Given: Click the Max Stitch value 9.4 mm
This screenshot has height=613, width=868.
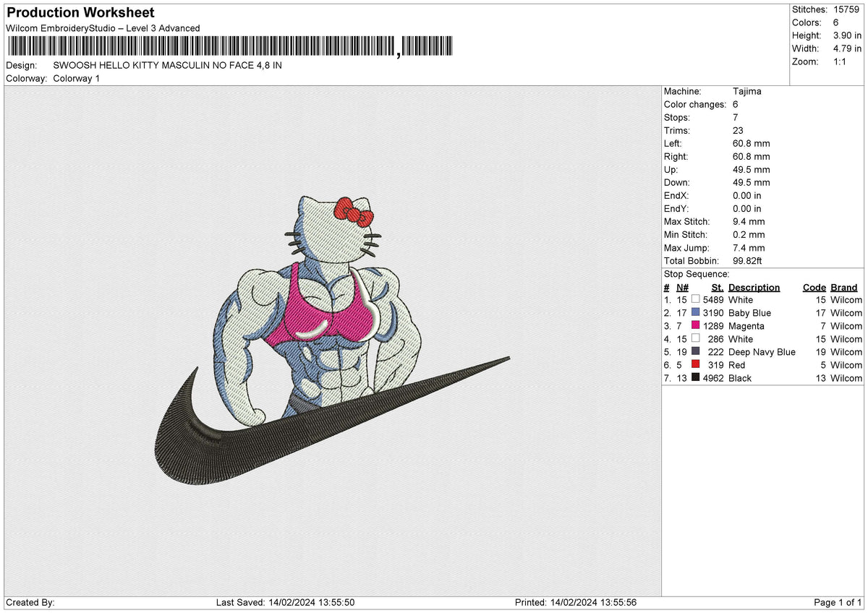Looking at the screenshot, I should (x=749, y=221).
